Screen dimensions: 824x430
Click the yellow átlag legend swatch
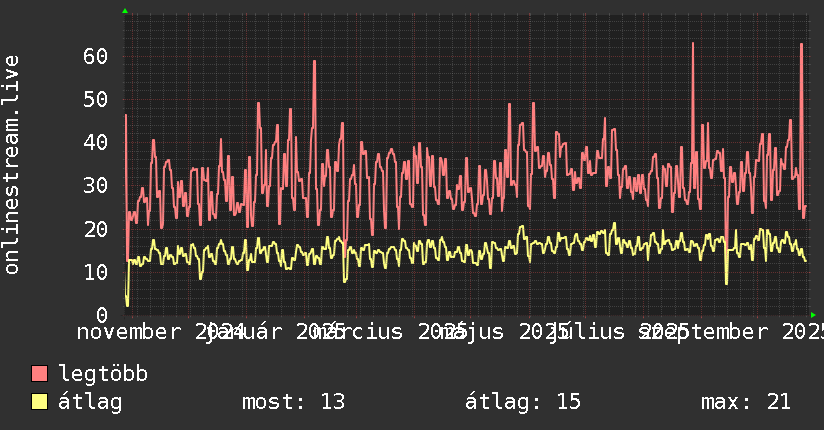pos(39,401)
